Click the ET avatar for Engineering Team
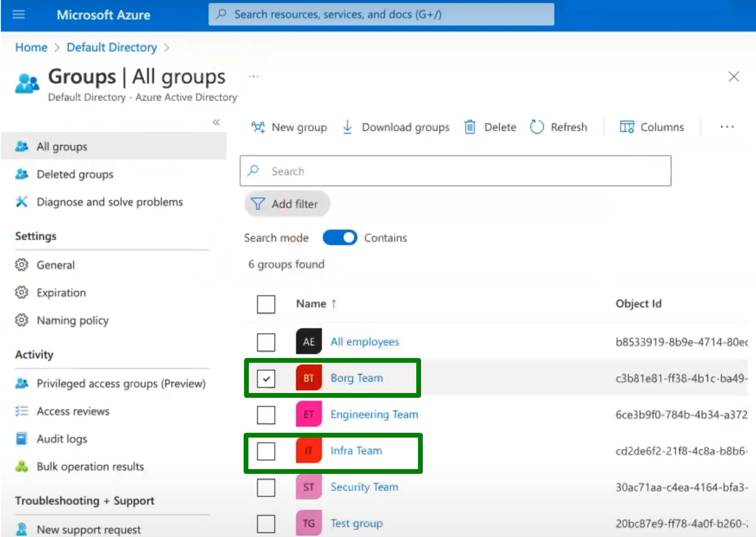 point(309,415)
